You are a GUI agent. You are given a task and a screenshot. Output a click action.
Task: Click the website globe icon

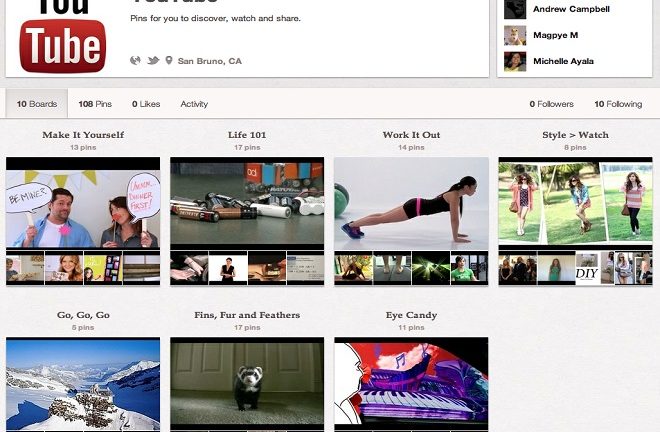(135, 61)
